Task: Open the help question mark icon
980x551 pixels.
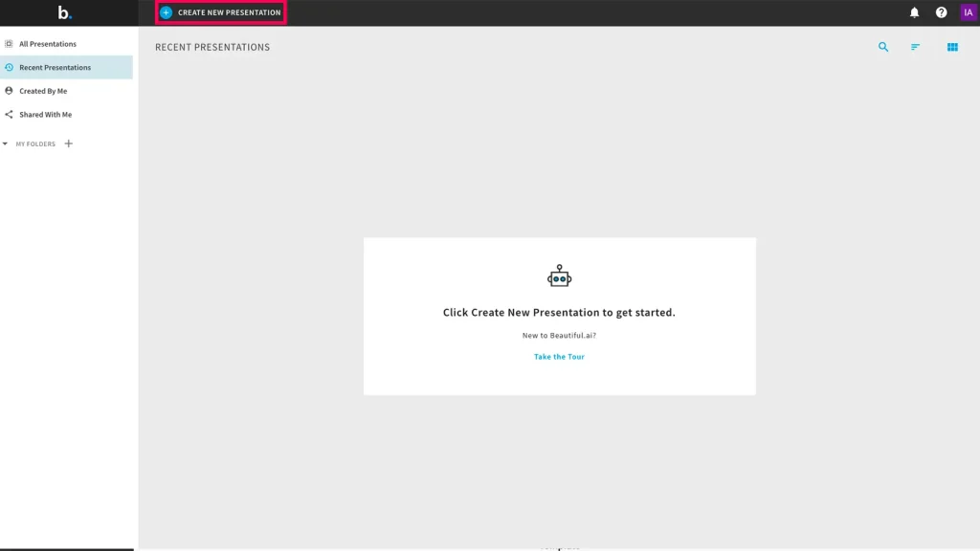Action: click(941, 12)
